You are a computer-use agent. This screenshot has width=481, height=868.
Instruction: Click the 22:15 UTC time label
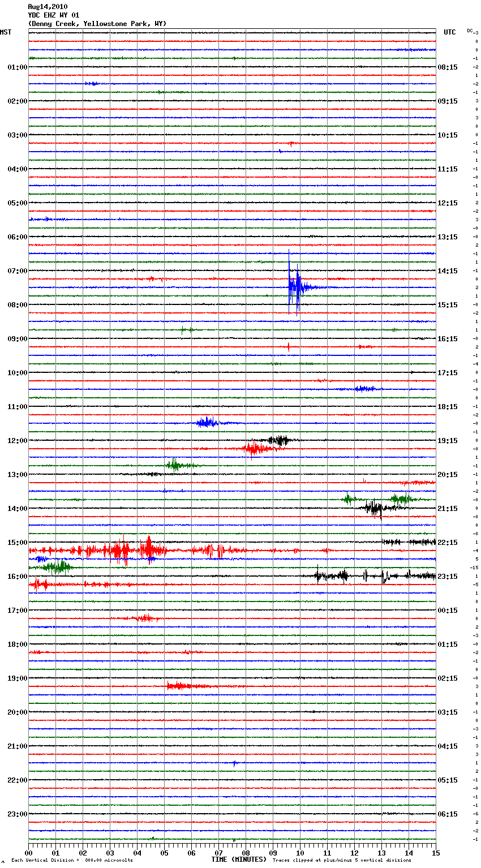(448, 543)
